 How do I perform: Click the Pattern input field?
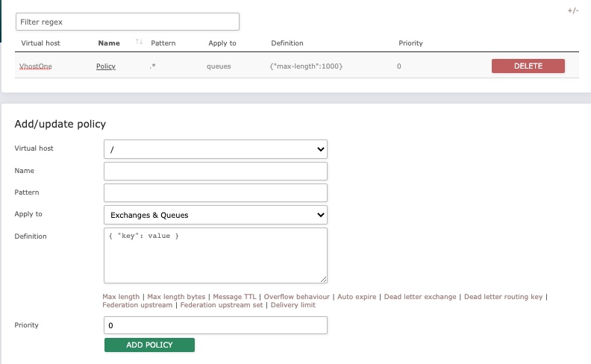pos(216,193)
